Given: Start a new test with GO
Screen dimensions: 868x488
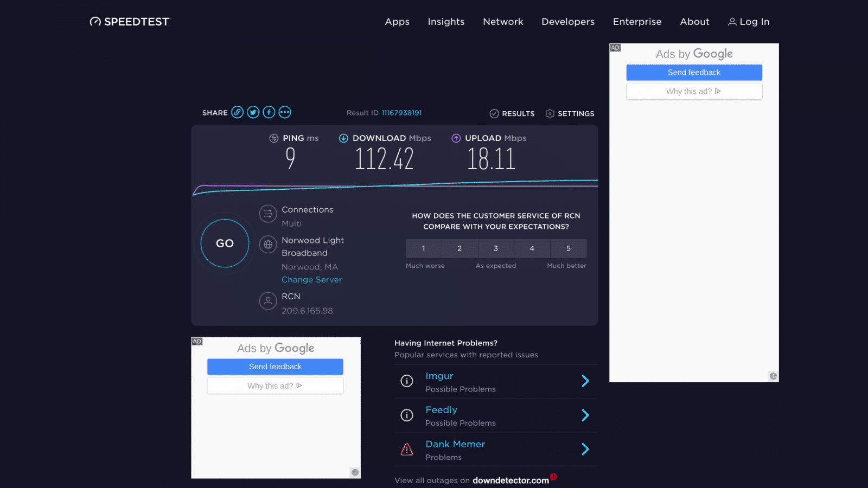Looking at the screenshot, I should [225, 243].
